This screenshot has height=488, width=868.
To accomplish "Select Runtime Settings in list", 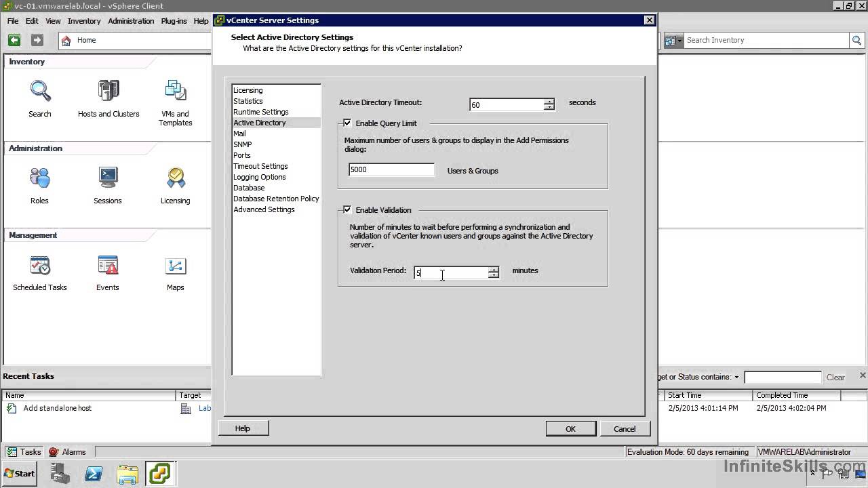I will 276,112.
